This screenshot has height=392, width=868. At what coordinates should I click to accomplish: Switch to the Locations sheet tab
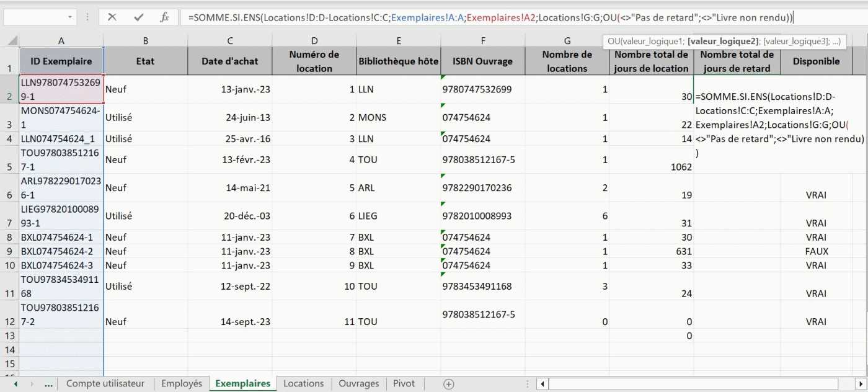(303, 384)
